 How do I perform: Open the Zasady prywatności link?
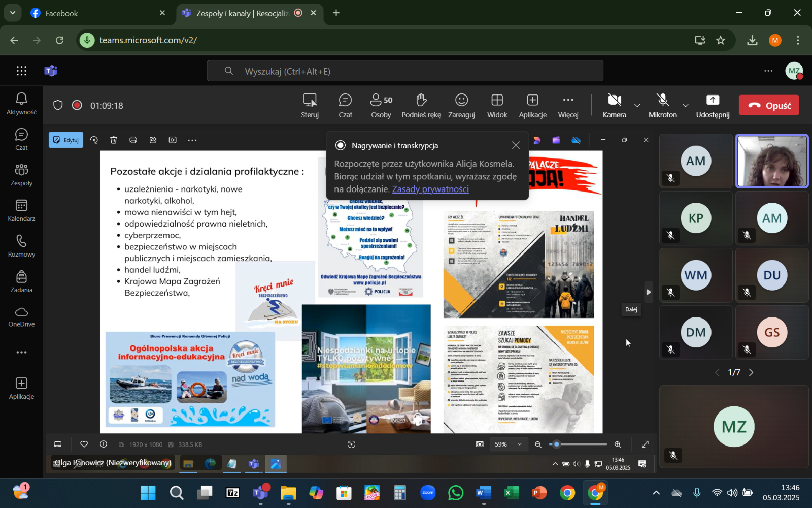(x=430, y=189)
